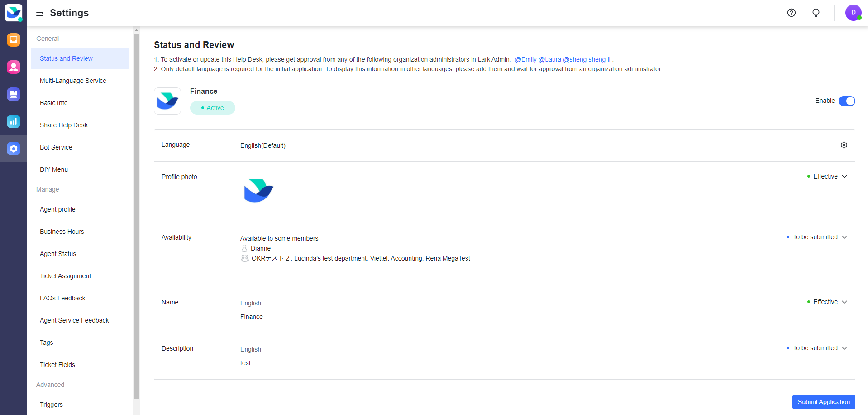
Task: Click the @Emily administrator mention
Action: pos(525,59)
